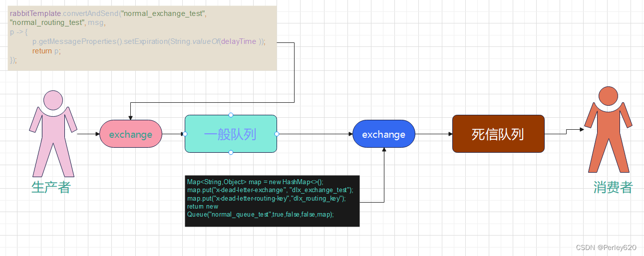644x256 pixels.
Task: Click the right selection handle of 一般队列
Action: [277, 134]
